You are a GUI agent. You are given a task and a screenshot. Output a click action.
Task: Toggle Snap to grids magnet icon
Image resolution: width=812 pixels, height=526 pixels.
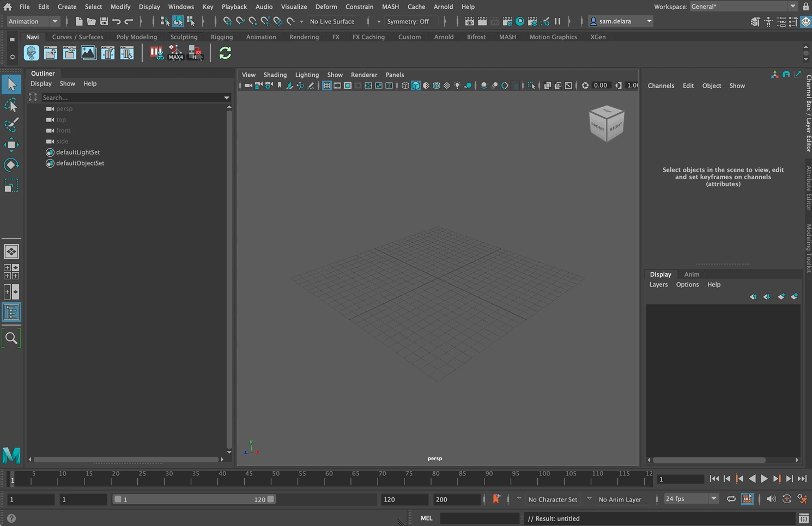(228, 21)
